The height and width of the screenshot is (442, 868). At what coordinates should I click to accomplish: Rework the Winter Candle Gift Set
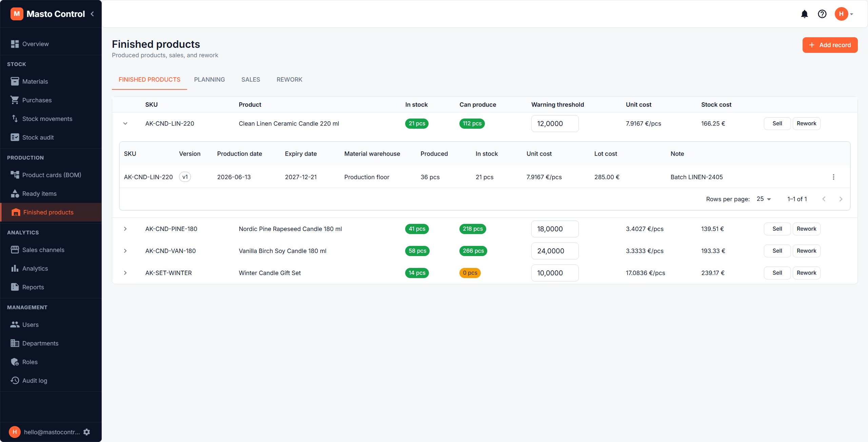(806, 273)
